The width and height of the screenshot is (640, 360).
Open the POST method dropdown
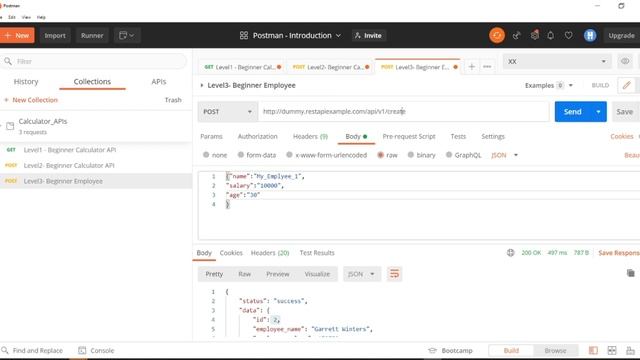(227, 111)
